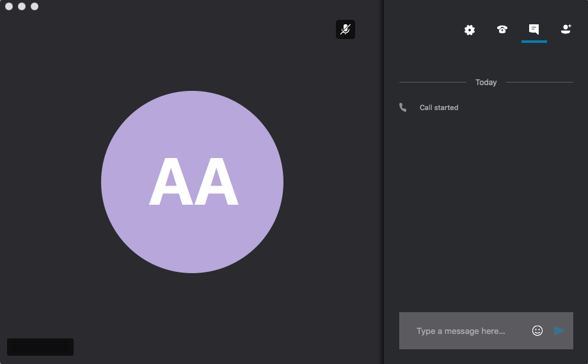Click the AA initials on the avatar

tap(193, 182)
